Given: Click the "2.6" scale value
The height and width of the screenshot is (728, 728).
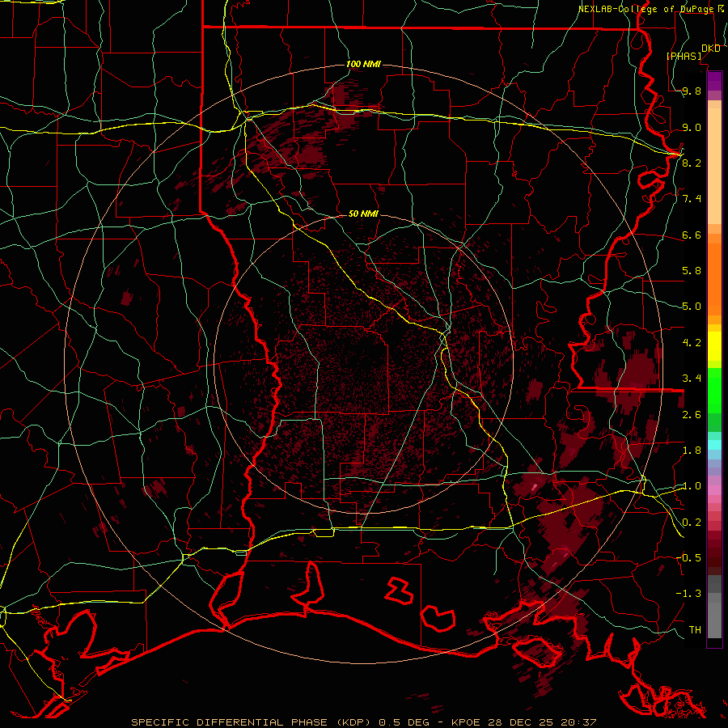Looking at the screenshot, I should click(692, 414).
